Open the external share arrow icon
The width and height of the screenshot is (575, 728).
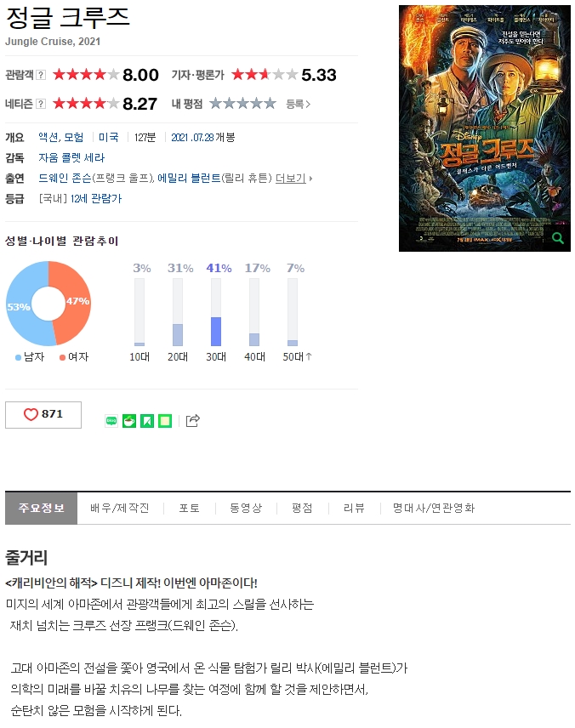[x=192, y=420]
